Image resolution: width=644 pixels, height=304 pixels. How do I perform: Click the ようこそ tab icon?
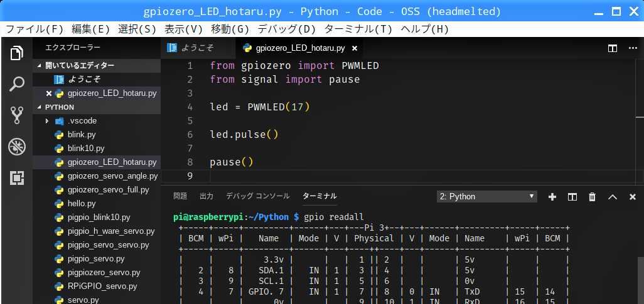coord(172,48)
